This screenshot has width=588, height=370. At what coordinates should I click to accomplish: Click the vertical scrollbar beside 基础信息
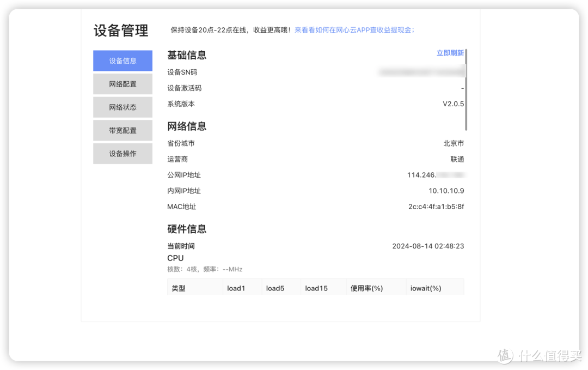[x=467, y=90]
